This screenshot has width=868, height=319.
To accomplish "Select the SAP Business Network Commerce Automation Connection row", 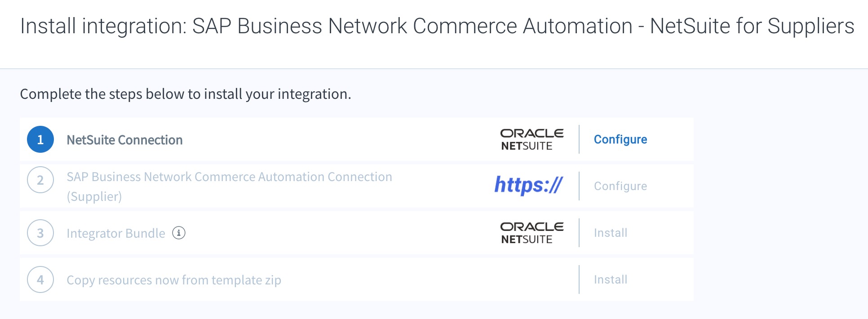I will pyautogui.click(x=314, y=186).
